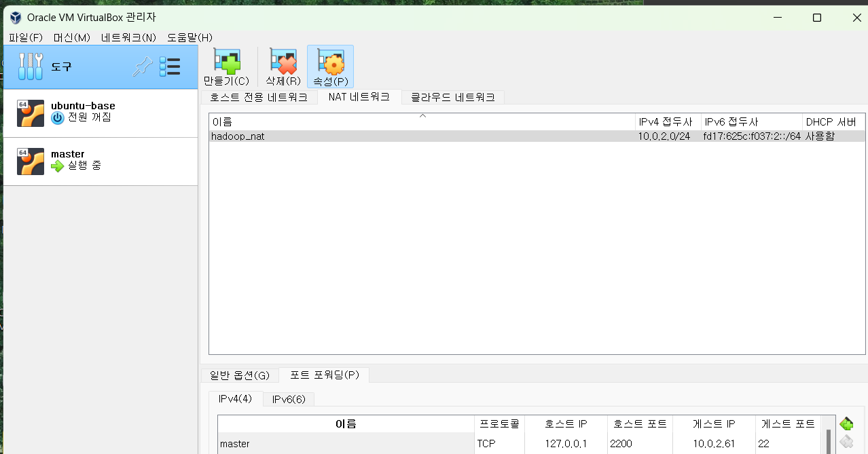
Task: Open the 머신(M) menu
Action: click(72, 37)
